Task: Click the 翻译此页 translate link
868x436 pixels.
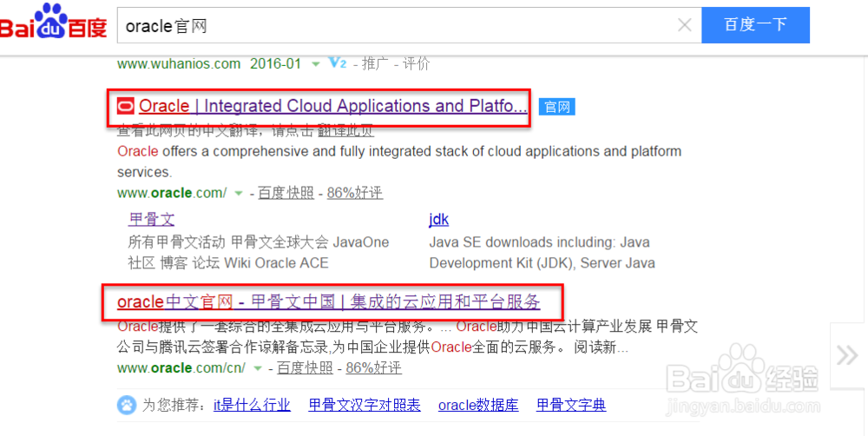Action: click(x=345, y=131)
